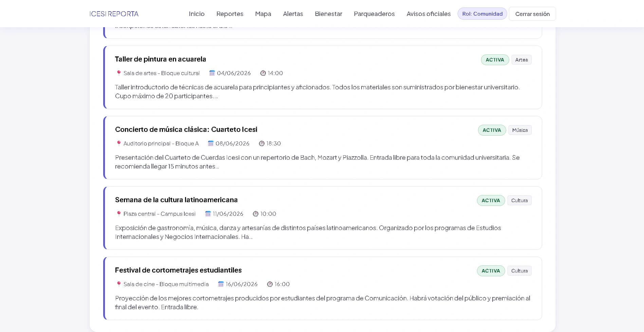Screen dimensions: 644x332
Task: Click the Rol: Comunidad badge
Action: (482, 14)
